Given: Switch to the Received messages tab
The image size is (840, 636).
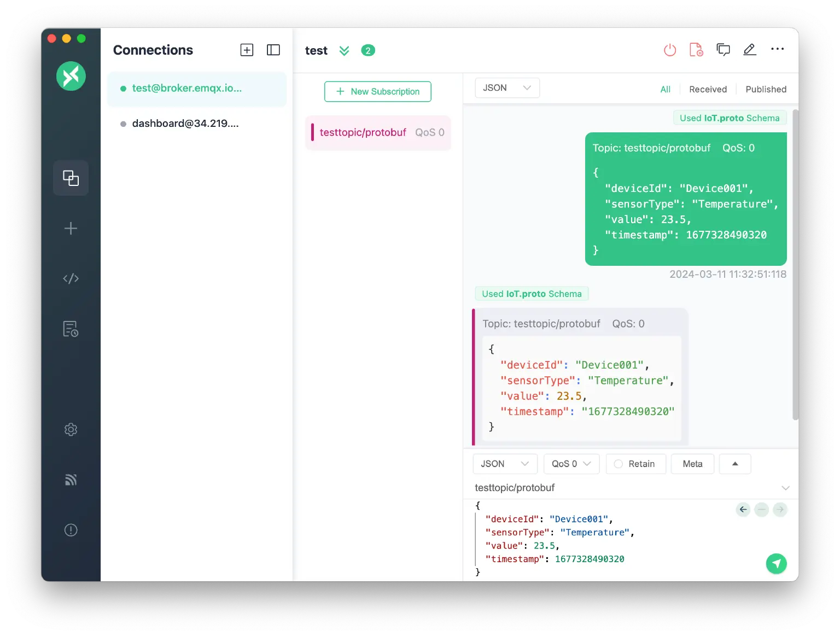Looking at the screenshot, I should 708,89.
